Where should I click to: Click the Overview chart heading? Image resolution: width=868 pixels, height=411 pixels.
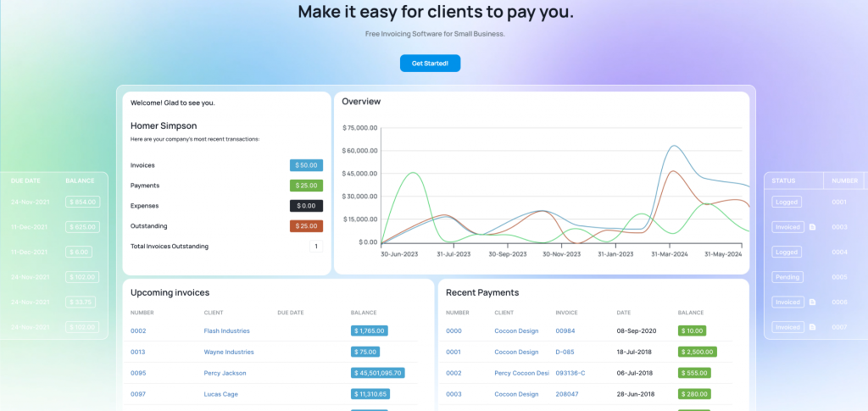pos(361,101)
